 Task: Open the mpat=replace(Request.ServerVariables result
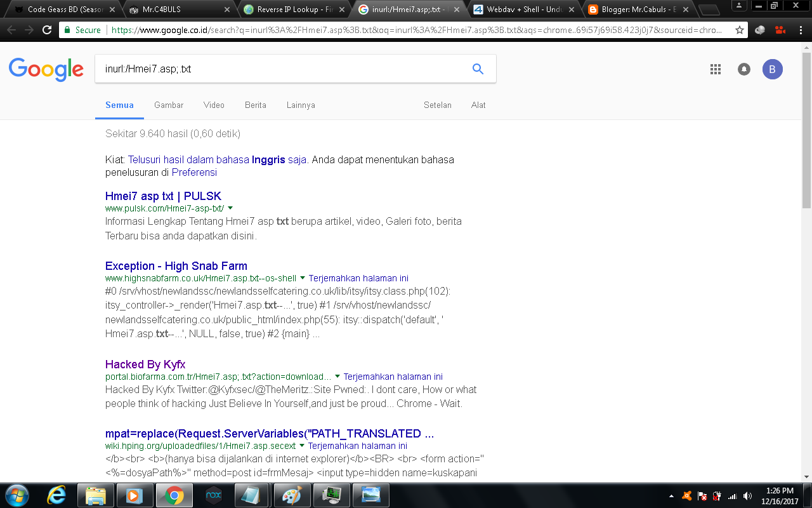(x=270, y=434)
